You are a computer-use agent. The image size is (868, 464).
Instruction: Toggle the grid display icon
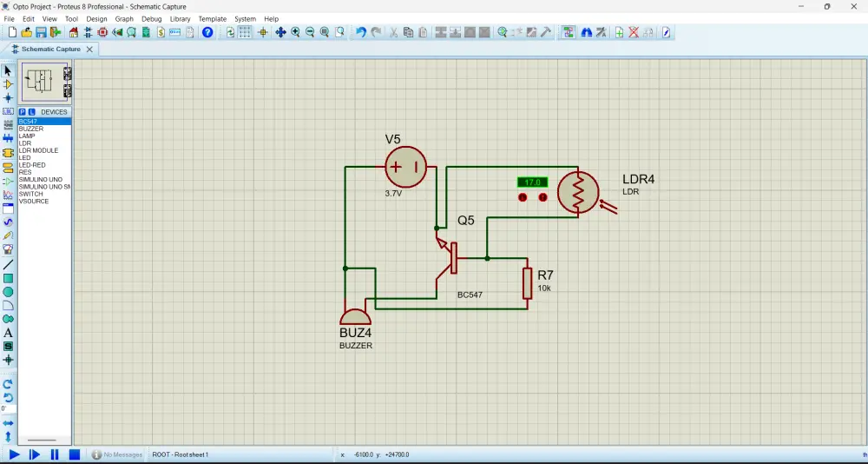click(x=245, y=32)
